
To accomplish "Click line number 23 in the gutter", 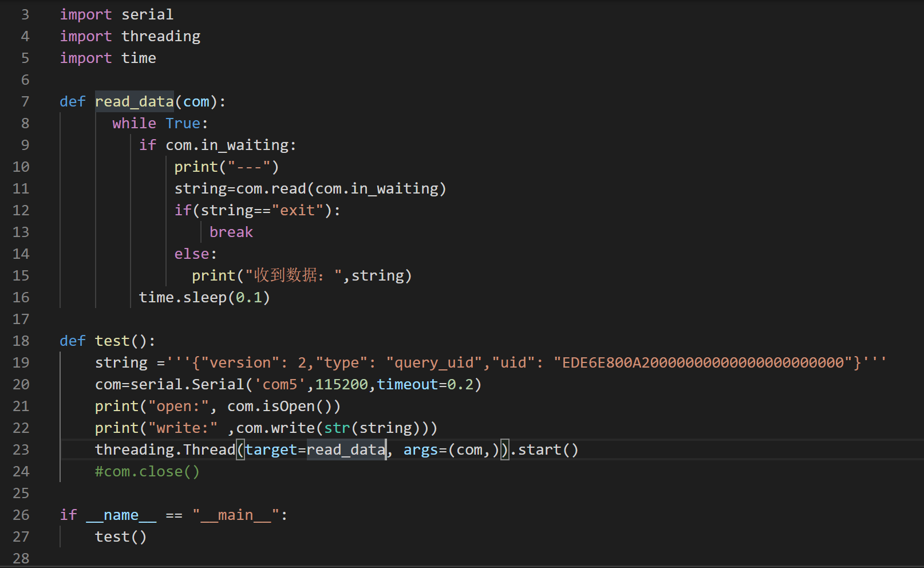I will point(21,449).
